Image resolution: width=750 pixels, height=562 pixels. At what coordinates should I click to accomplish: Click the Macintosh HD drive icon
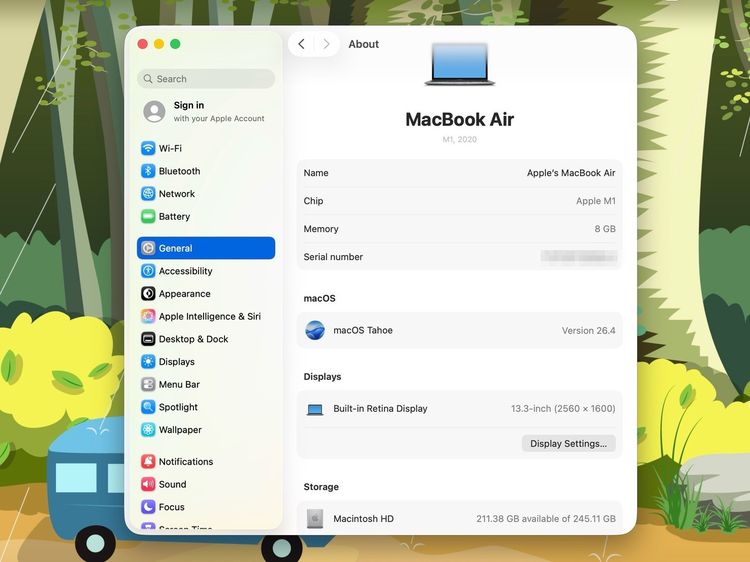(x=315, y=518)
